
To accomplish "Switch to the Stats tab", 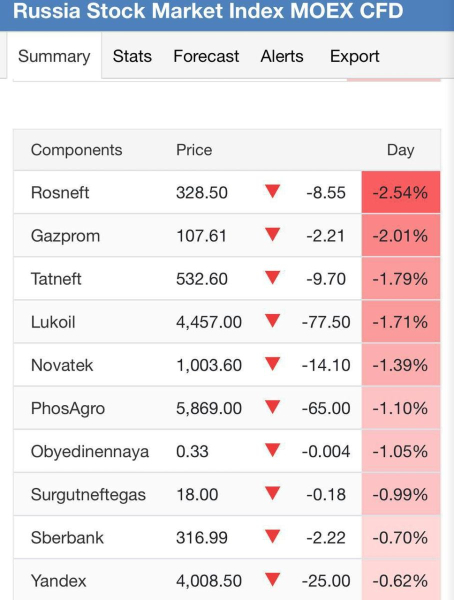I will (x=132, y=56).
